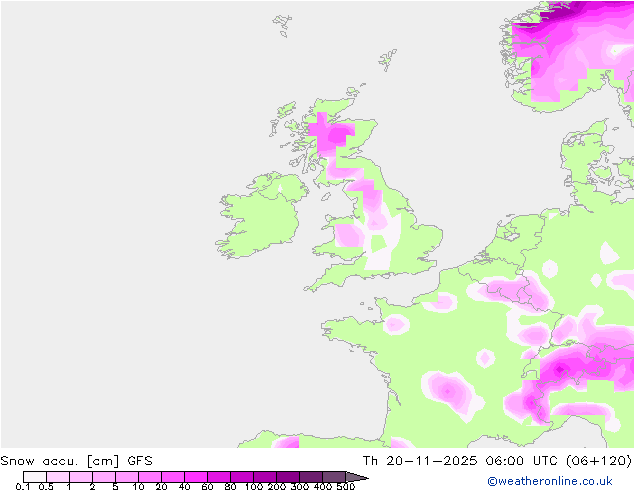This screenshot has height=490, width=634.
Task: Pick the 40–60 cm legend swatch
Action: [x=196, y=477]
